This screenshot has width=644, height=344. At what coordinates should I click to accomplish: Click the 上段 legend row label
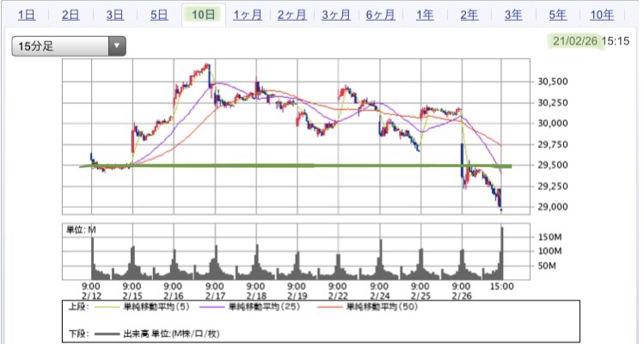78,307
